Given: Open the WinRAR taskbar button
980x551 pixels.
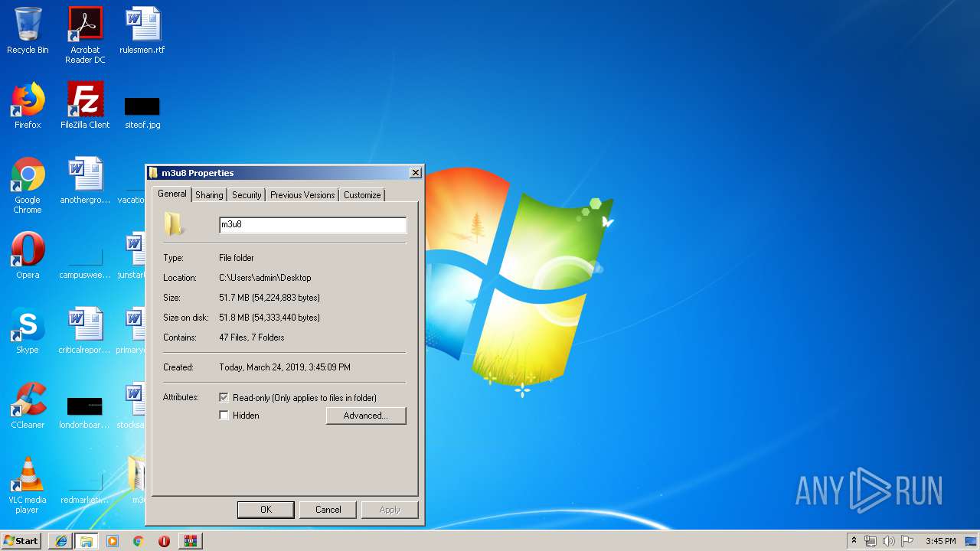Looking at the screenshot, I should [191, 541].
